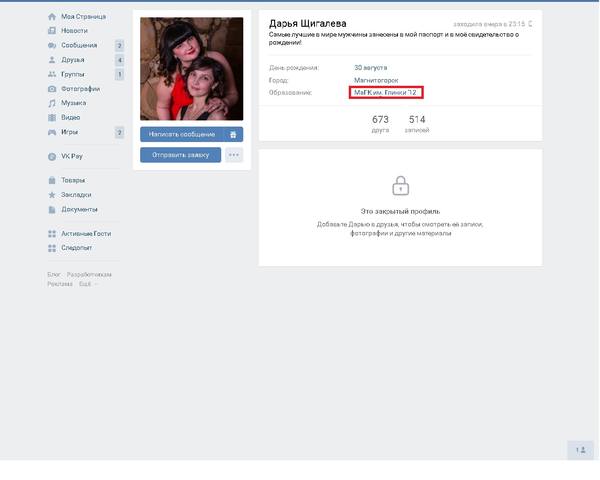This screenshot has width=600, height=480.
Task: Click the Друзья counter badge 4
Action: tap(119, 60)
